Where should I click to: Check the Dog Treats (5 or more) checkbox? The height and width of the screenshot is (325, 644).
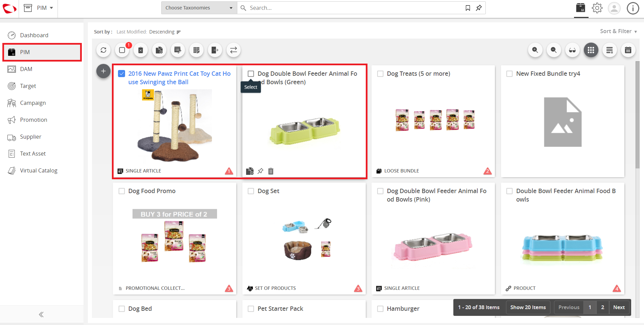pos(380,74)
